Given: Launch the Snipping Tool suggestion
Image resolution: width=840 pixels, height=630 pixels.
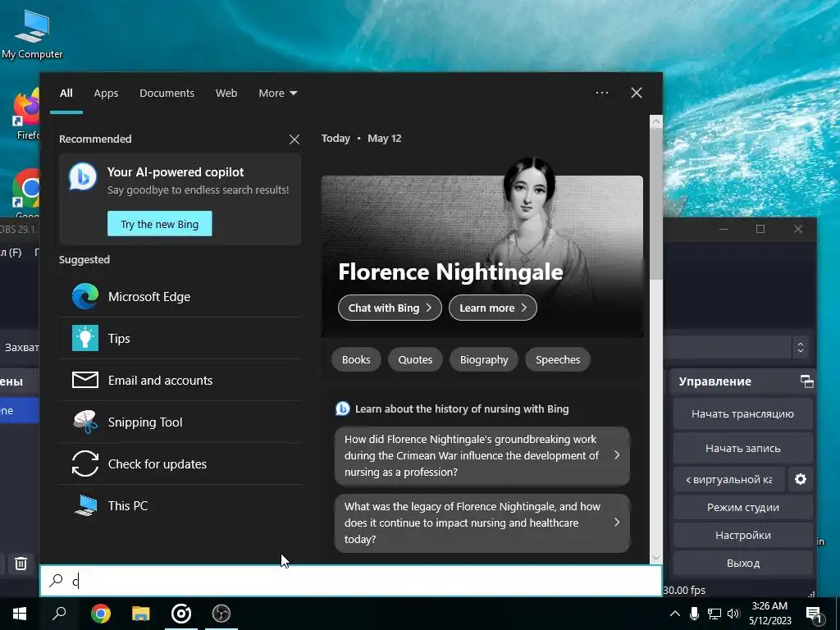Looking at the screenshot, I should coord(180,422).
